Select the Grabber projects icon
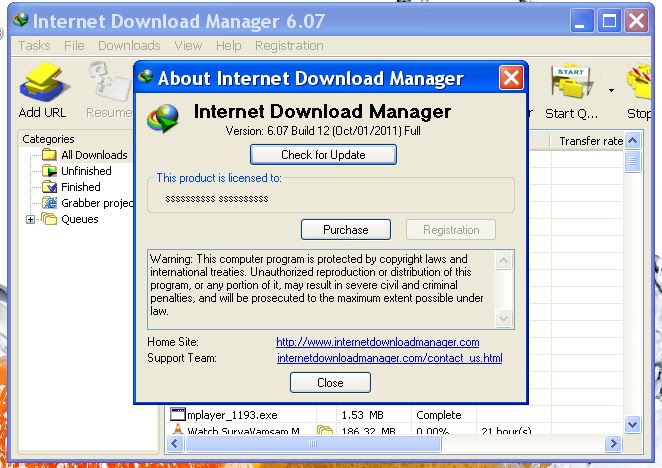The image size is (662, 468). (x=49, y=203)
